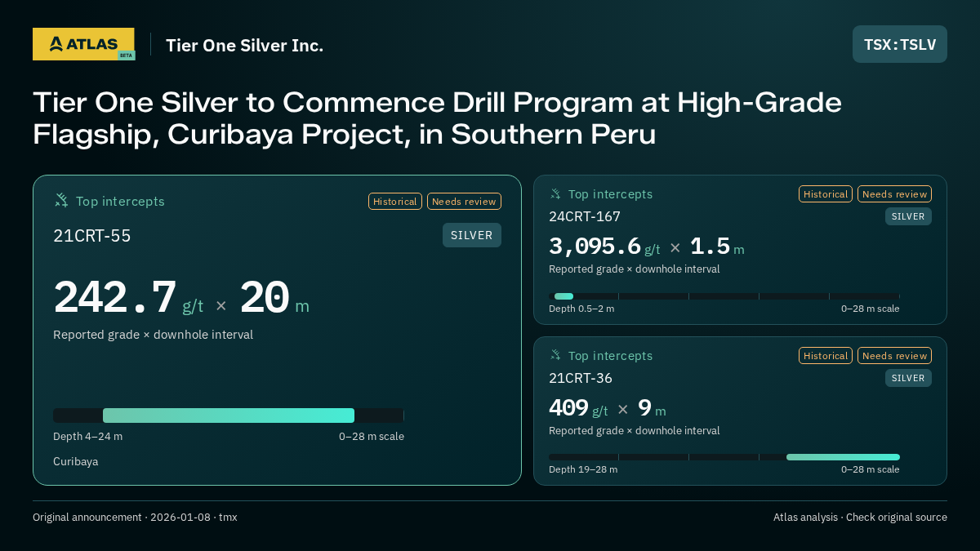Click Historical tag on 24CRT-167 card

click(x=826, y=194)
